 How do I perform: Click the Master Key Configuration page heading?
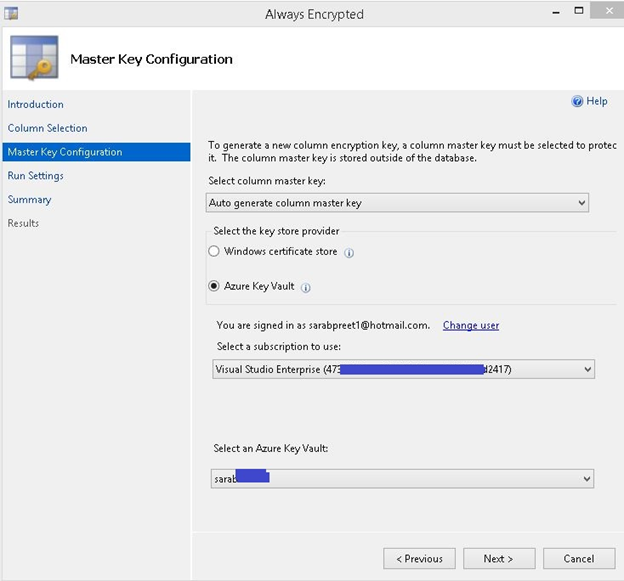pos(151,59)
